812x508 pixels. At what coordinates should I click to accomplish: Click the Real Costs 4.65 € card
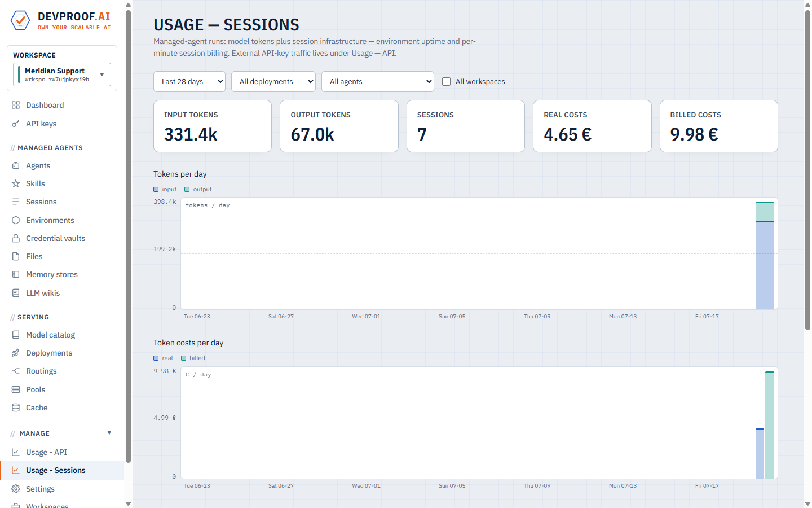(592, 126)
